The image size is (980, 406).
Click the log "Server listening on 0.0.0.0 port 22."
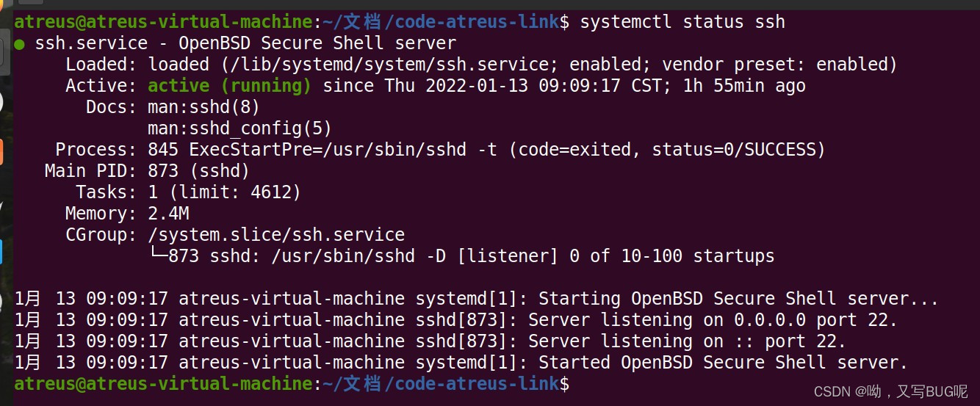click(x=713, y=320)
